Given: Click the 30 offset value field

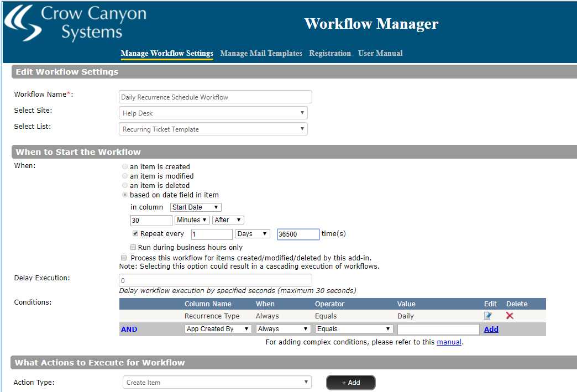Looking at the screenshot, I should click(x=151, y=221).
